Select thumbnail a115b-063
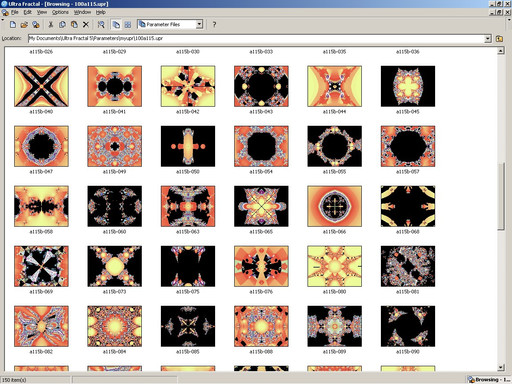This screenshot has width=512, height=384. click(x=188, y=206)
